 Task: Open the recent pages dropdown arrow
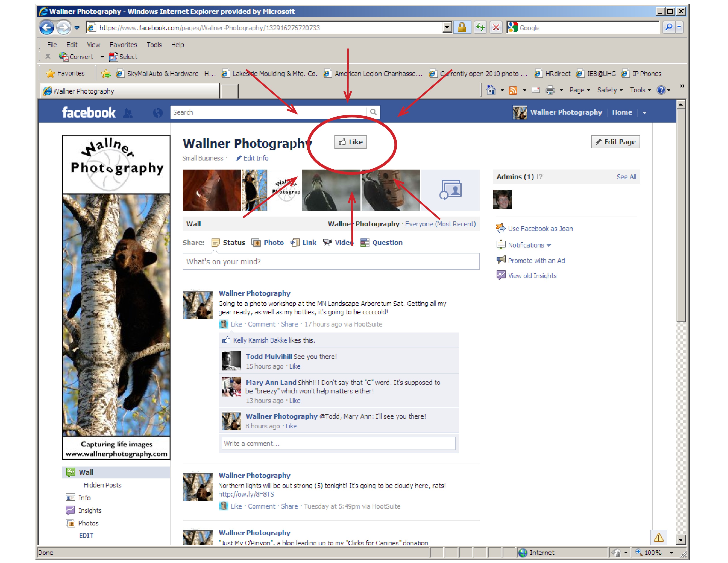coord(77,28)
